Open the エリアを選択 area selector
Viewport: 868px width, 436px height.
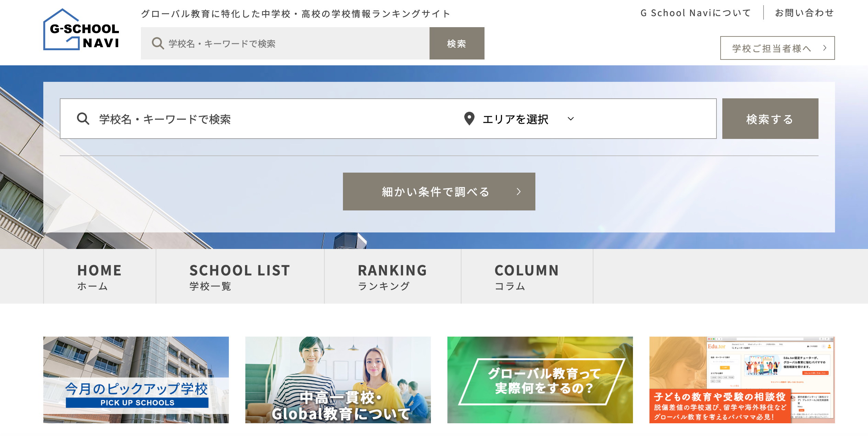[515, 119]
